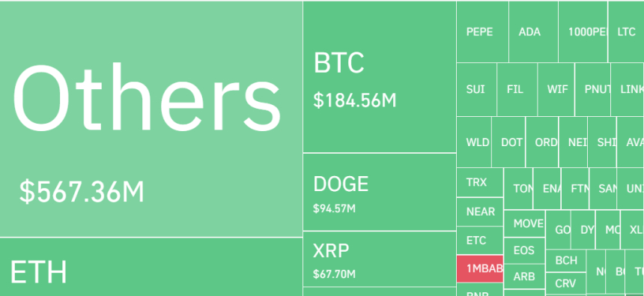Open the TRX tile
The image size is (644, 296).
pyautogui.click(x=480, y=182)
